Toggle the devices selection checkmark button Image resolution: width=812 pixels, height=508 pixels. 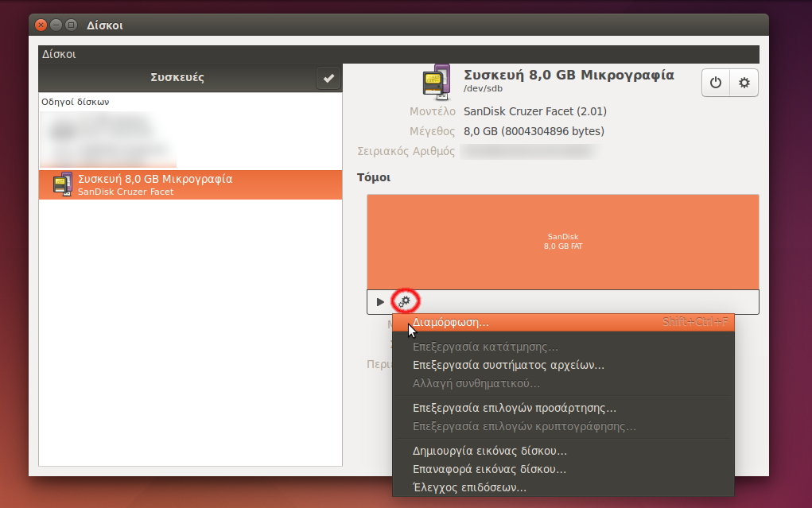pos(328,78)
